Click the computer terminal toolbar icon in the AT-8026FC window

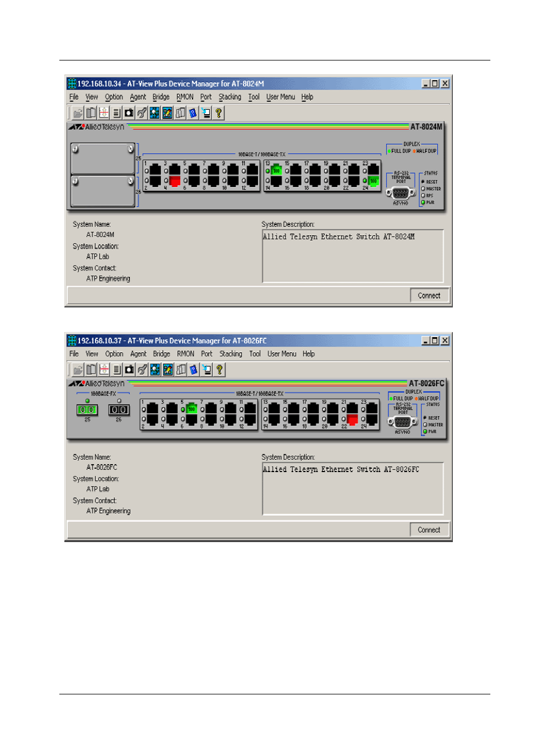click(x=207, y=370)
